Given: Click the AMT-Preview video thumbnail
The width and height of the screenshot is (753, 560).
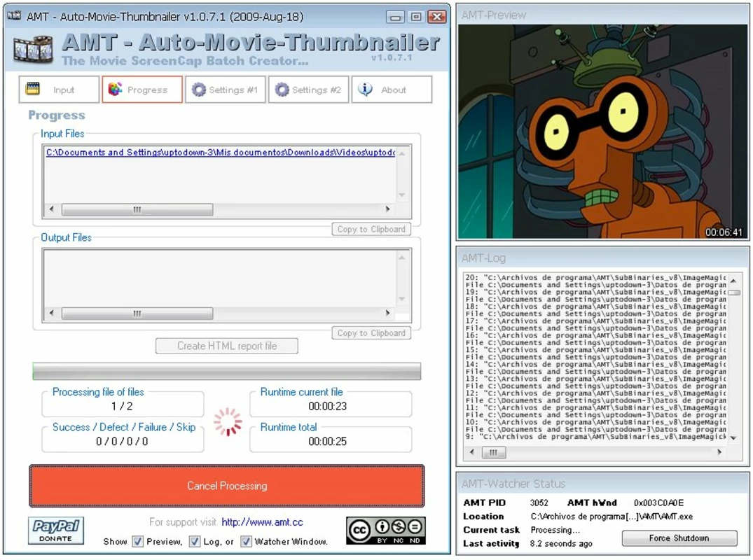Looking at the screenshot, I should tap(603, 132).
